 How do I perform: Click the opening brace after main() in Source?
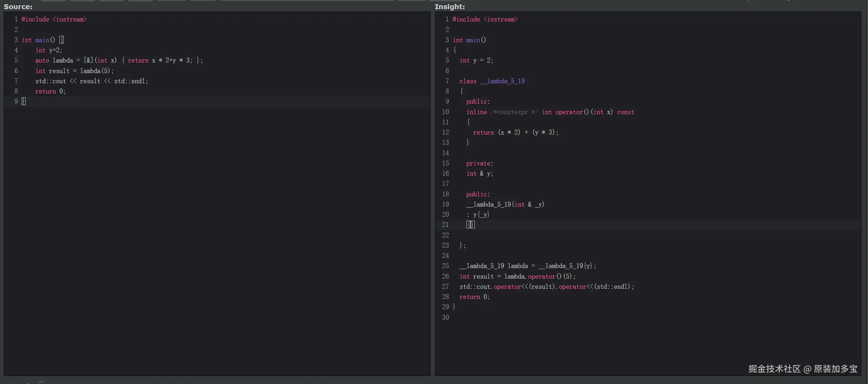click(62, 40)
